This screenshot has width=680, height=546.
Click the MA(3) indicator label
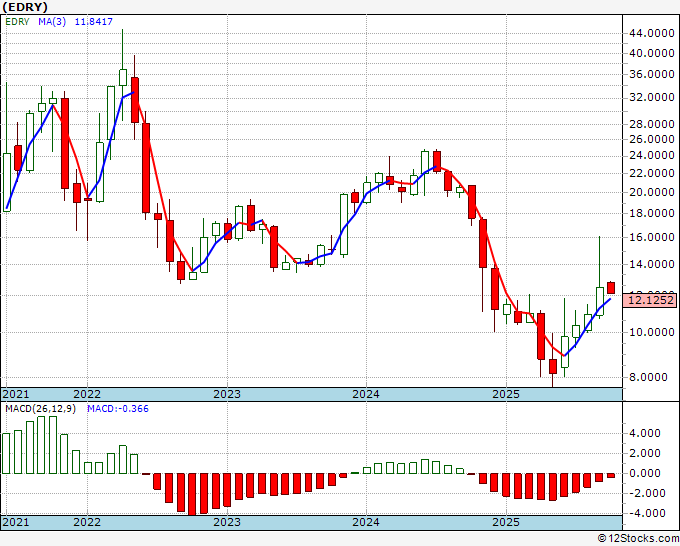[52, 22]
